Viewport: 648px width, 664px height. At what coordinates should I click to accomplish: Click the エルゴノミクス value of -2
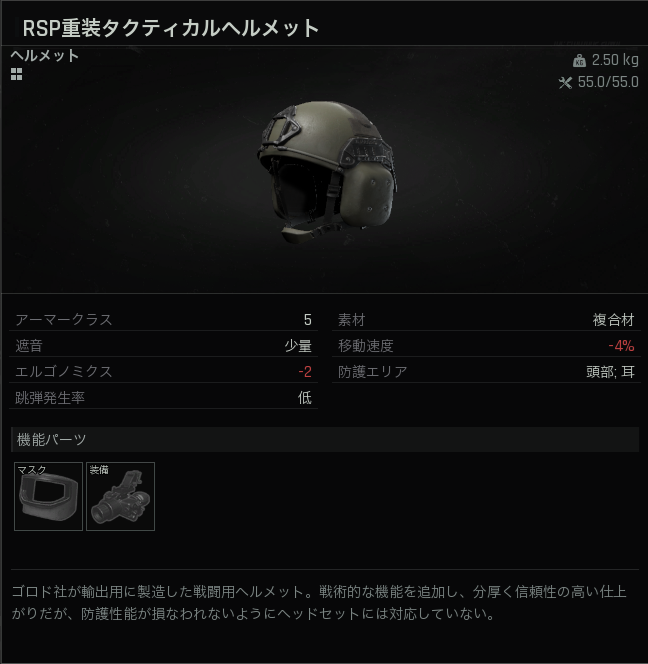coord(305,372)
